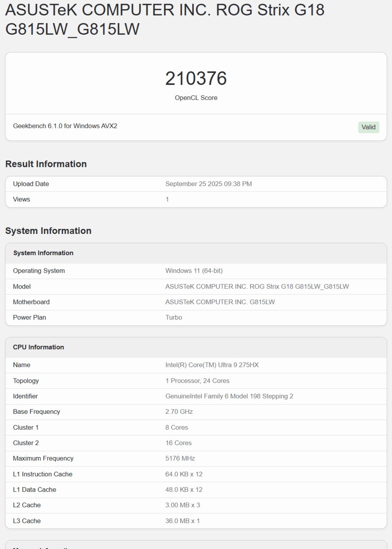
Task: Click the Views count value 1
Action: click(x=167, y=199)
